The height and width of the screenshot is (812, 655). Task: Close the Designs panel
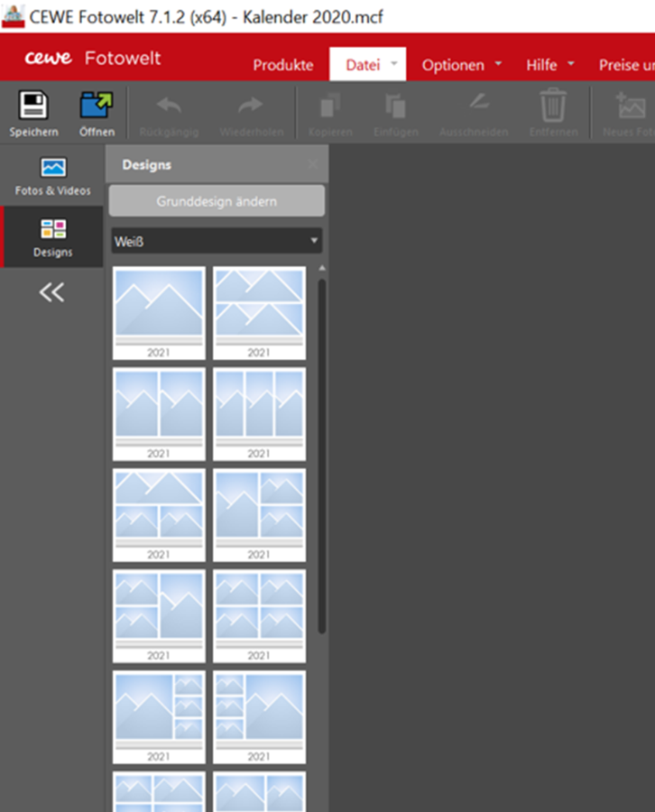pos(313,164)
